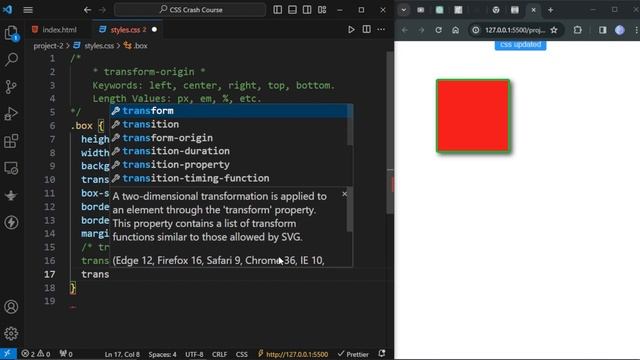Open the Accounts menu icon
This screenshot has height=360, width=640.
tap(11, 307)
